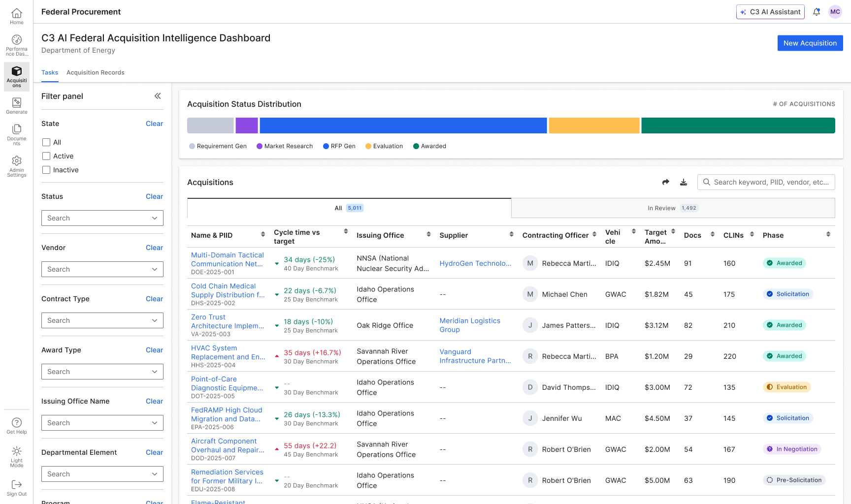Click the orange Evaluation bar segment
The height and width of the screenshot is (504, 851).
594,126
